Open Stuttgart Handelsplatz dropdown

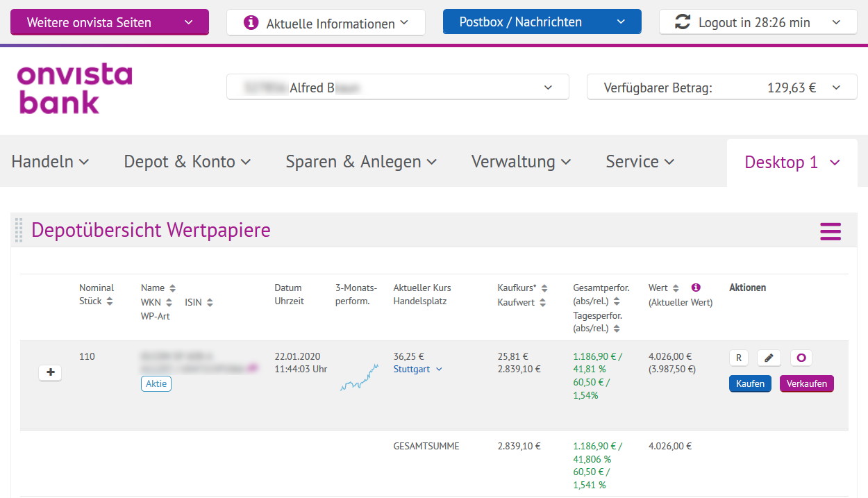[418, 370]
